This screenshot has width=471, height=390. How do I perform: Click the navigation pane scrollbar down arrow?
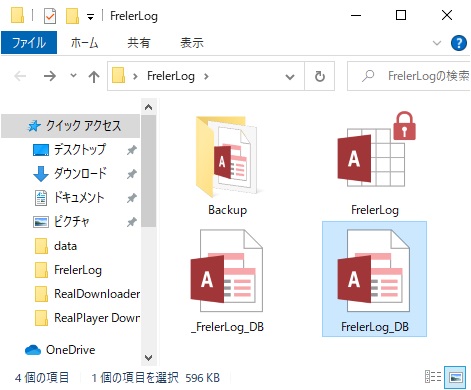[149, 358]
